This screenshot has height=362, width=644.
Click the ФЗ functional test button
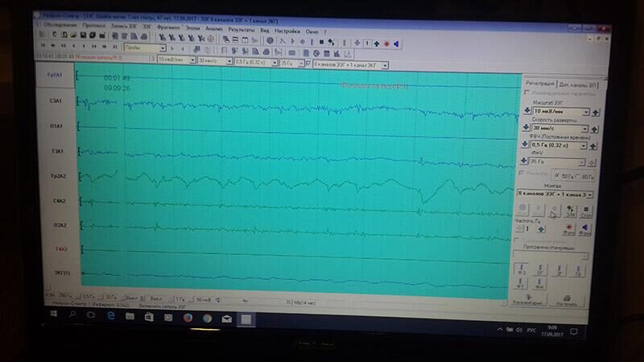pos(521,269)
